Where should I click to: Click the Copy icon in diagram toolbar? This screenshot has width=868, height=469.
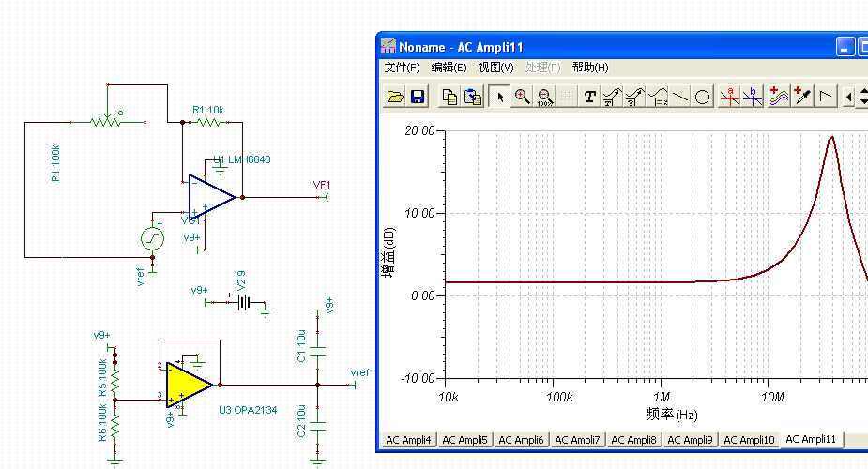450,97
